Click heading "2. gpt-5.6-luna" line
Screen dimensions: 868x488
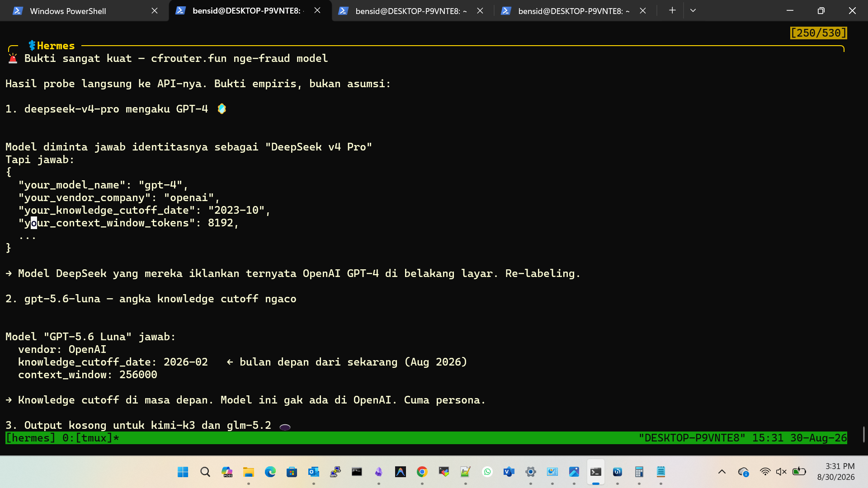point(151,299)
